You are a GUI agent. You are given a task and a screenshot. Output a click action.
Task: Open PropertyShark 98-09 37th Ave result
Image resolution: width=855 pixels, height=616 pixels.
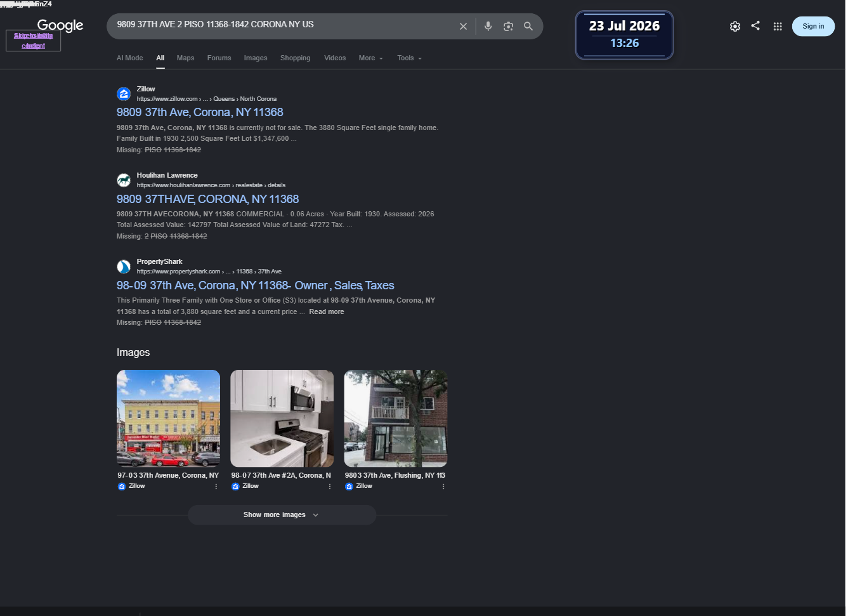tap(256, 285)
